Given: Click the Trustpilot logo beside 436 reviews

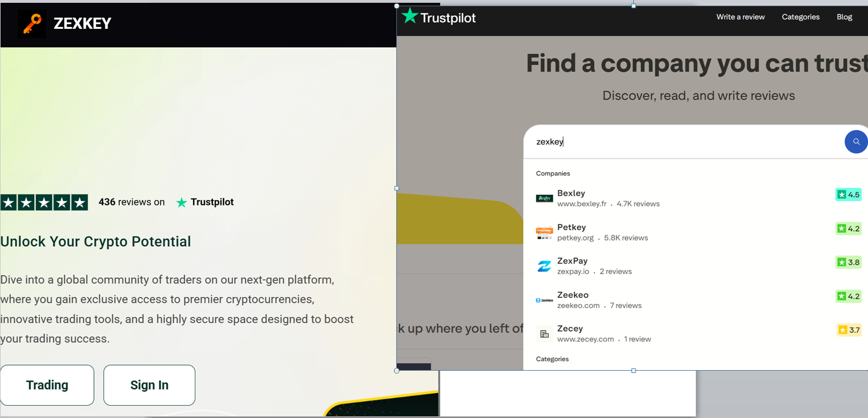Looking at the screenshot, I should click(205, 202).
